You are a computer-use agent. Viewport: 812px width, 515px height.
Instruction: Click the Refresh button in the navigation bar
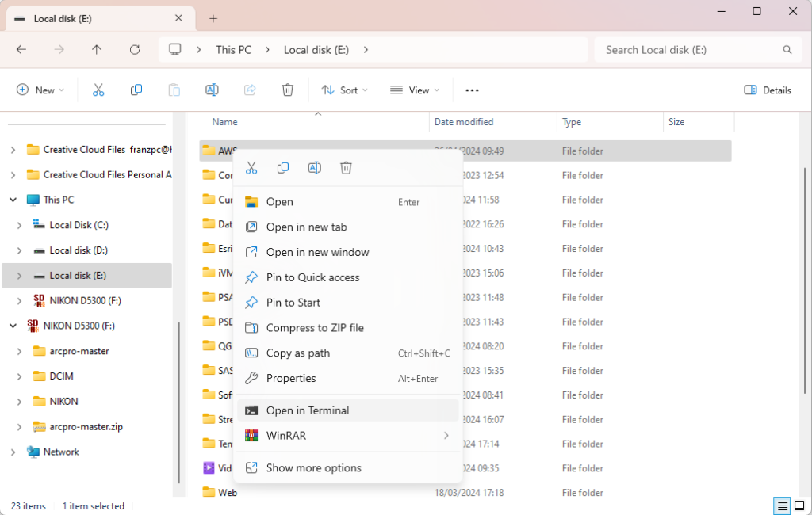tap(135, 49)
